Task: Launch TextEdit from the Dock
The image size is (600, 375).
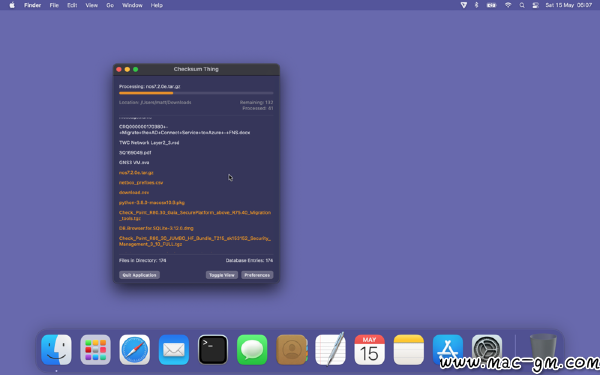Action: pos(330,349)
